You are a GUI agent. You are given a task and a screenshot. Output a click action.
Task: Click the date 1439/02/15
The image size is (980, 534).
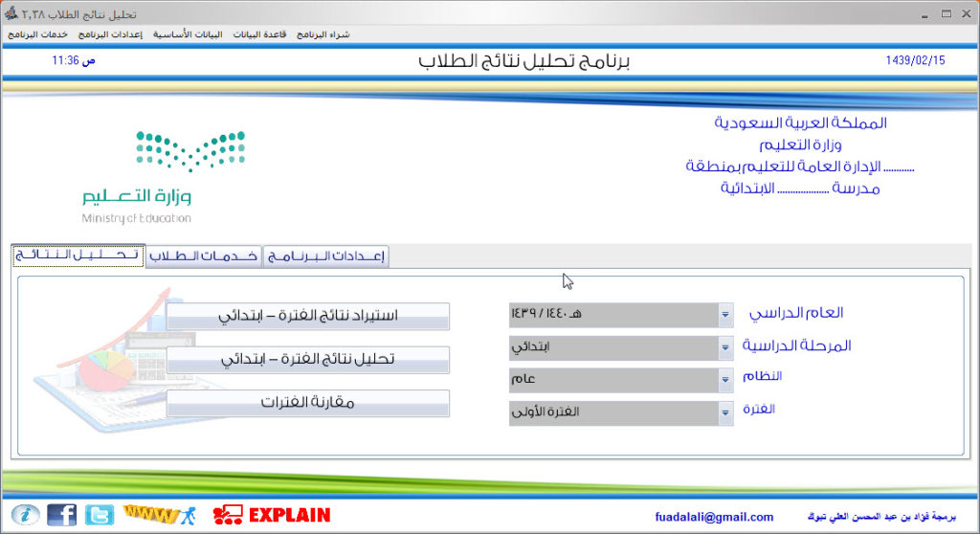915,60
